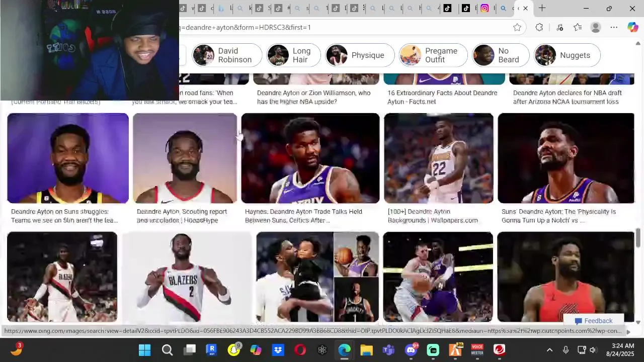
Task: Filter images by David Robinson chip
Action: pos(226,55)
